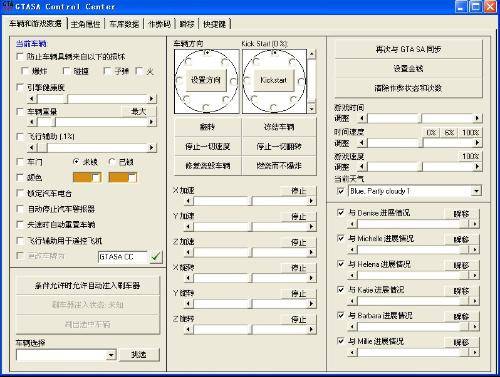Switch to the 瞬移 tab
This screenshot has height=377, width=500.
[x=187, y=24]
